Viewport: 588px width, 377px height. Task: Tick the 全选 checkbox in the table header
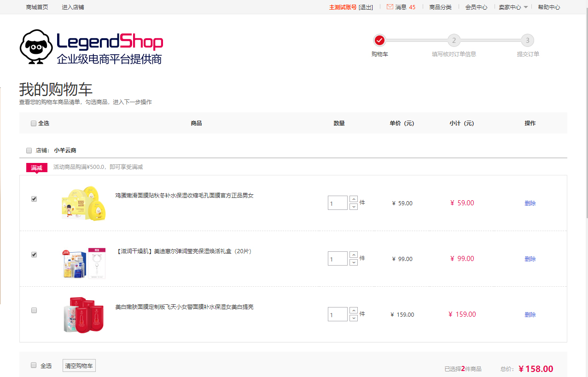click(x=34, y=123)
